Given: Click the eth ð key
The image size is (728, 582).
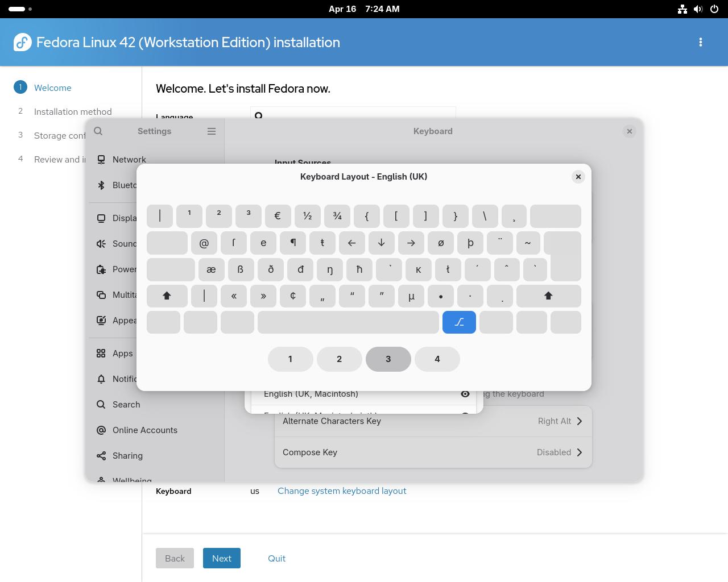Looking at the screenshot, I should 270,269.
